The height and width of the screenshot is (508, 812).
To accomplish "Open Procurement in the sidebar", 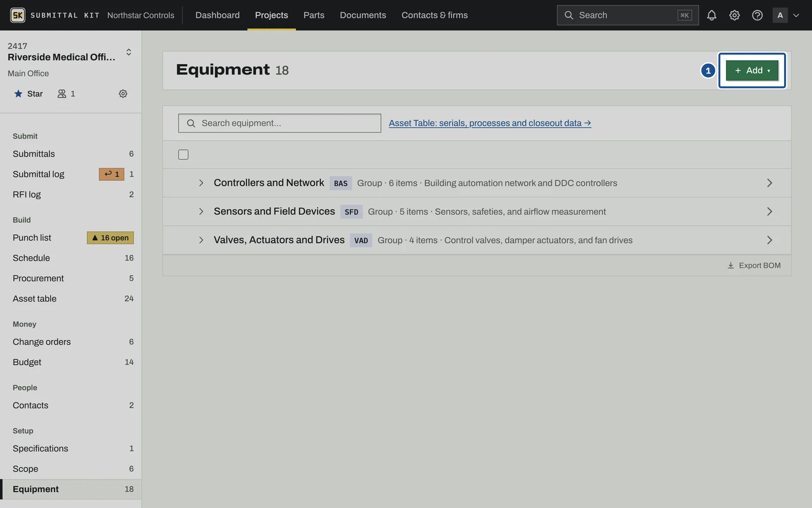I will point(71,278).
